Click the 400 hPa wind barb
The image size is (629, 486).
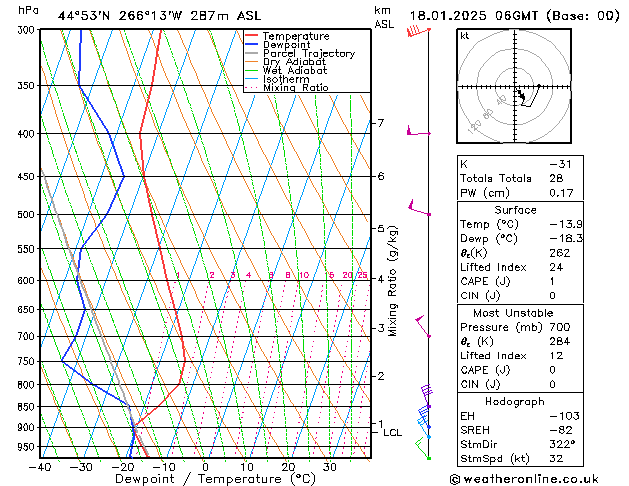point(418,131)
